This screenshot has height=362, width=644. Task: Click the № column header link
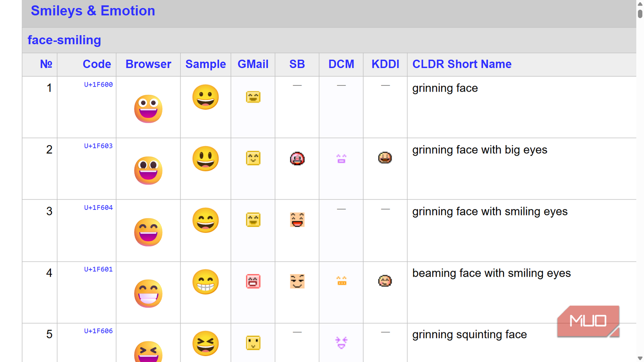click(46, 64)
